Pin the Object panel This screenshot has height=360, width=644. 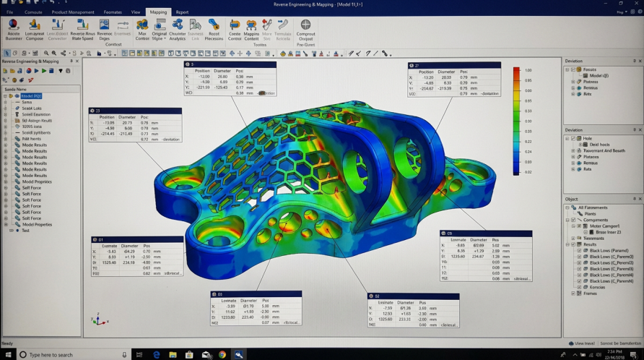pyautogui.click(x=634, y=199)
